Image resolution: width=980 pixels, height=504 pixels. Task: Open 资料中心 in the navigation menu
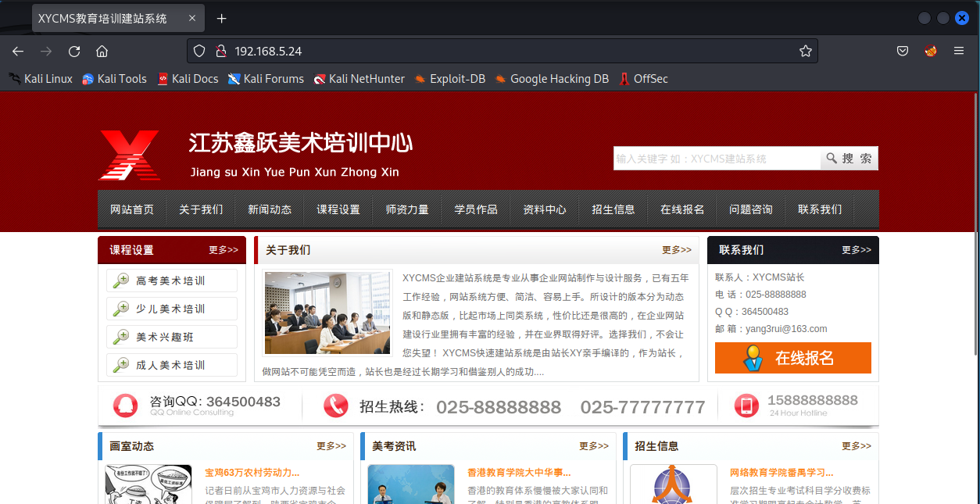[545, 209]
